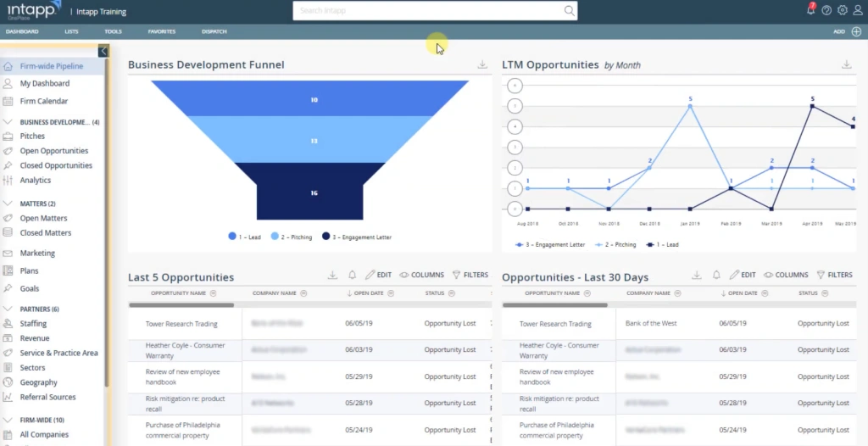This screenshot has width=868, height=446.
Task: Collapse the Business Development section
Action: tap(8, 122)
